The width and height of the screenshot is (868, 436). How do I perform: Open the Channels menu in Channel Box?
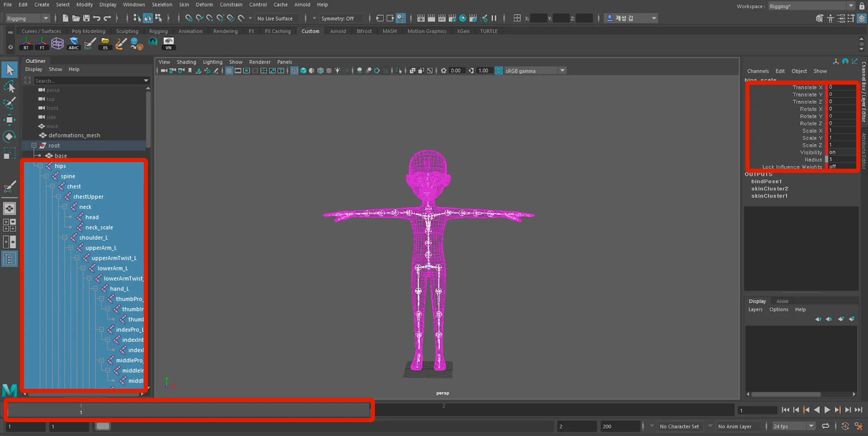758,71
